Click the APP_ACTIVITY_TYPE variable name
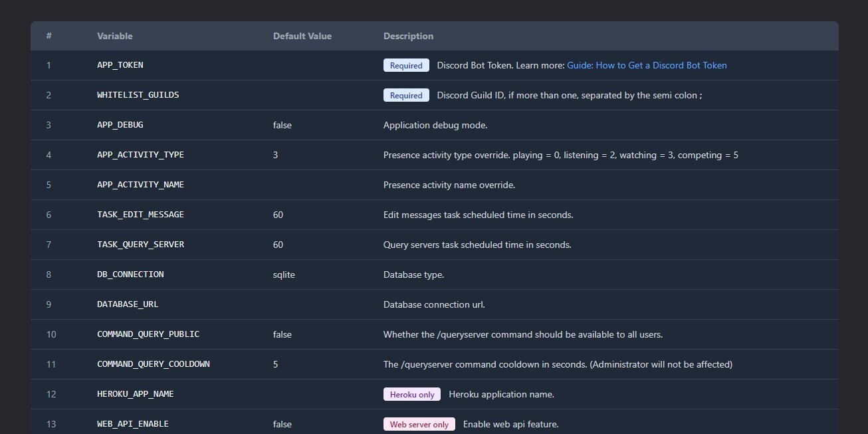 [140, 155]
